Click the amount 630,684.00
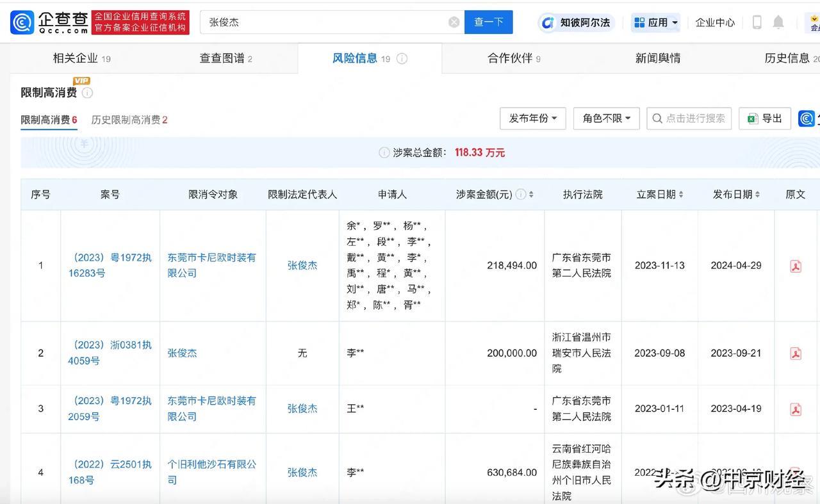 pyautogui.click(x=512, y=472)
